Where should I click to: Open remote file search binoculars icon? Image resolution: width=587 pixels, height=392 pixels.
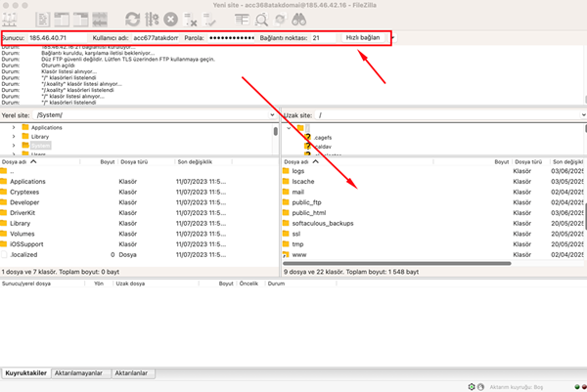[299, 20]
